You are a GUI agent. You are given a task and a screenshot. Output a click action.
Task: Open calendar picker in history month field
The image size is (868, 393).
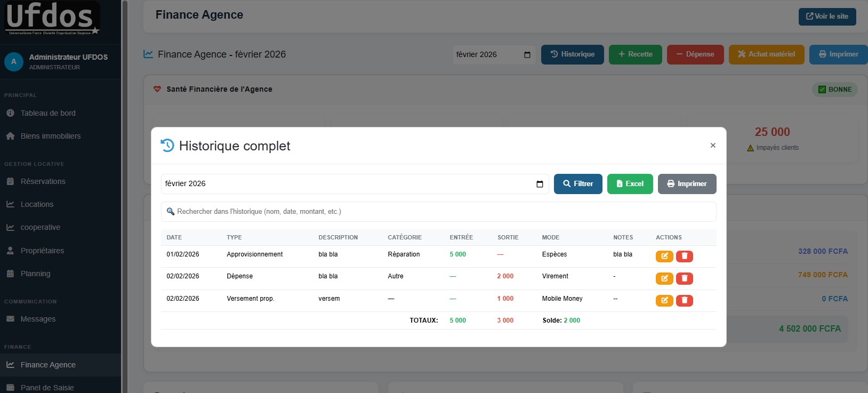pos(540,184)
